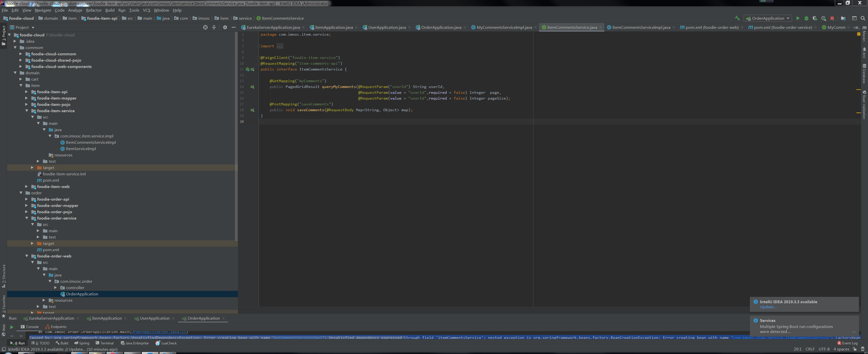Collapse foodie-order-service module

click(x=26, y=218)
